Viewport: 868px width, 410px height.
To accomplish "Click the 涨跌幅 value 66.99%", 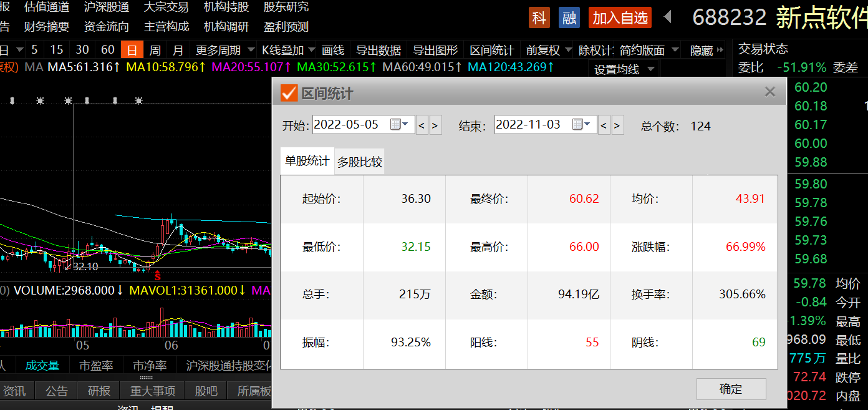I will 745,246.
